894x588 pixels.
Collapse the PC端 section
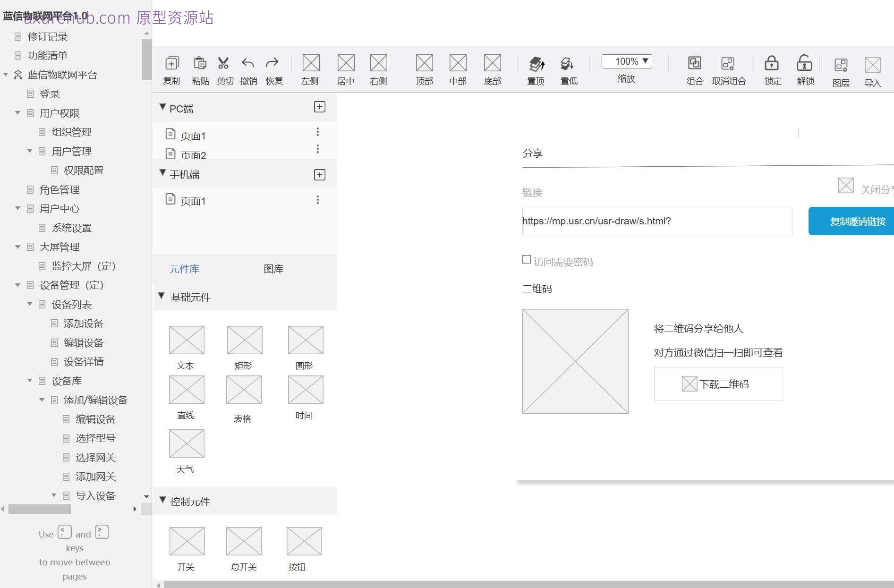pos(162,107)
